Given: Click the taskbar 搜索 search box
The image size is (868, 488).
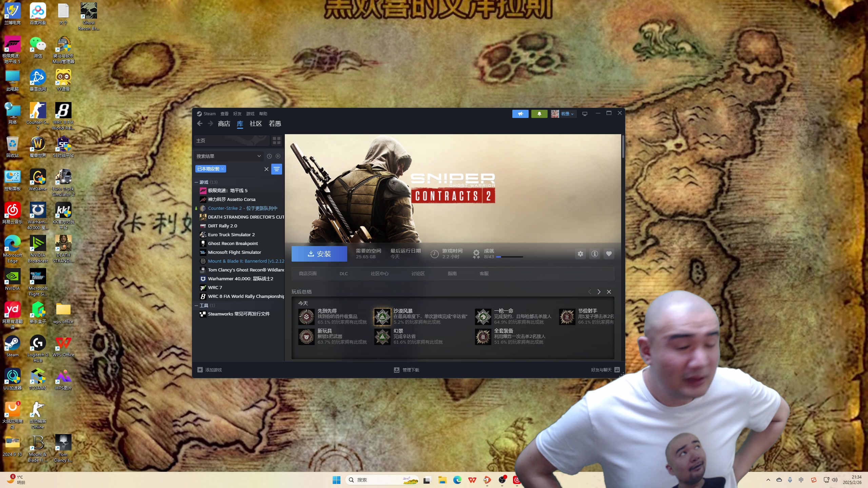Looking at the screenshot, I should pyautogui.click(x=382, y=480).
